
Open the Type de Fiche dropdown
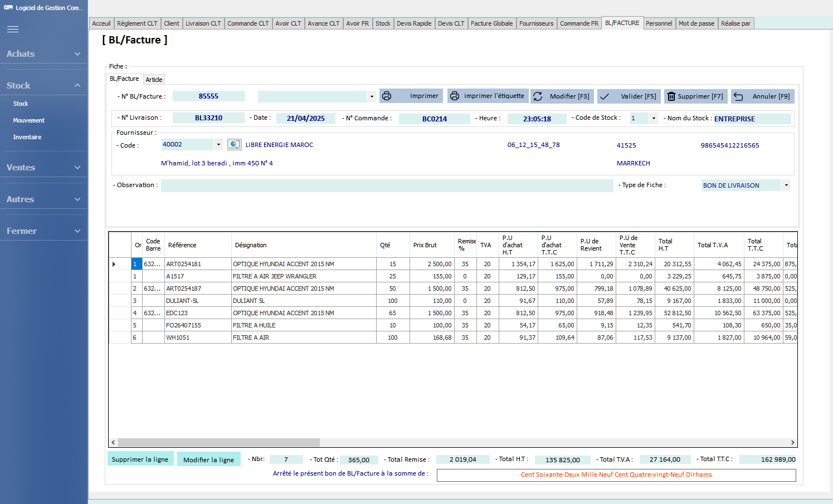[786, 185]
